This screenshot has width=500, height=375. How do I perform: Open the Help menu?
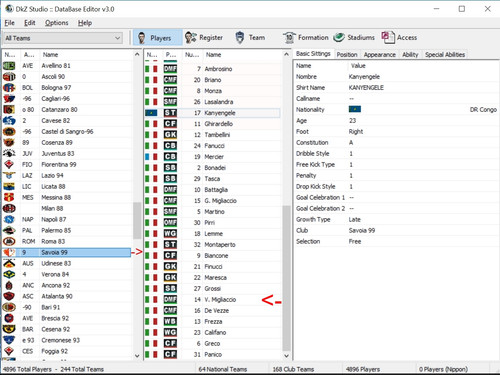tap(85, 23)
